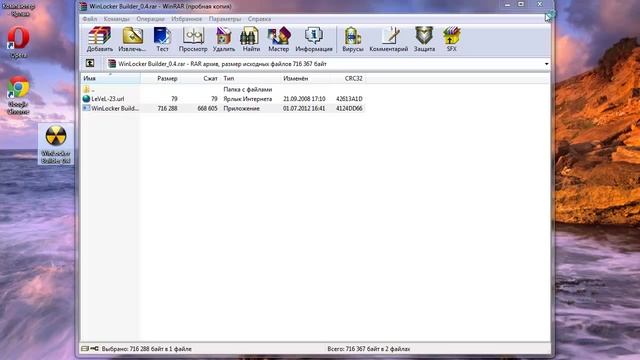The image size is (640, 360).
Task: Click the packed size 668 605
Action: pyautogui.click(x=207, y=109)
